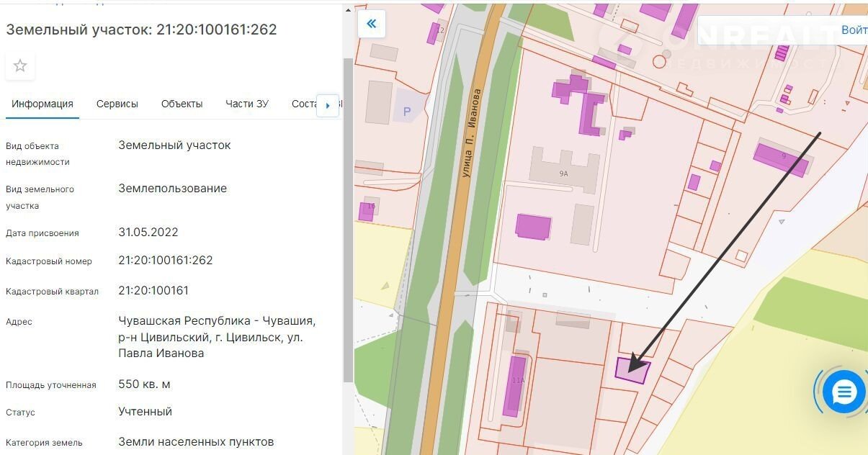Click the small triangle marker on map

pos(782,222)
